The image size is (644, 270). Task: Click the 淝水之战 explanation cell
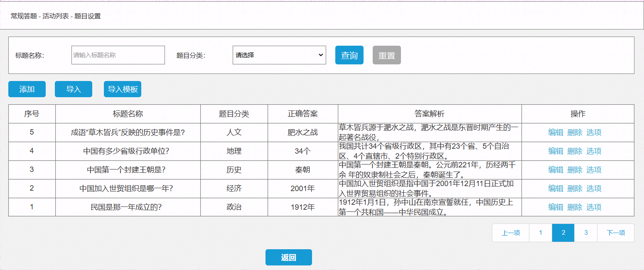[430, 133]
